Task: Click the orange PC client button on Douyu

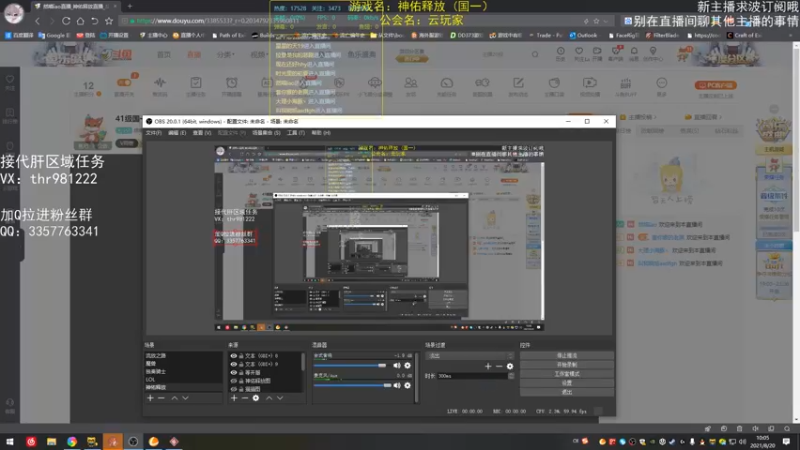Action: coord(715,85)
